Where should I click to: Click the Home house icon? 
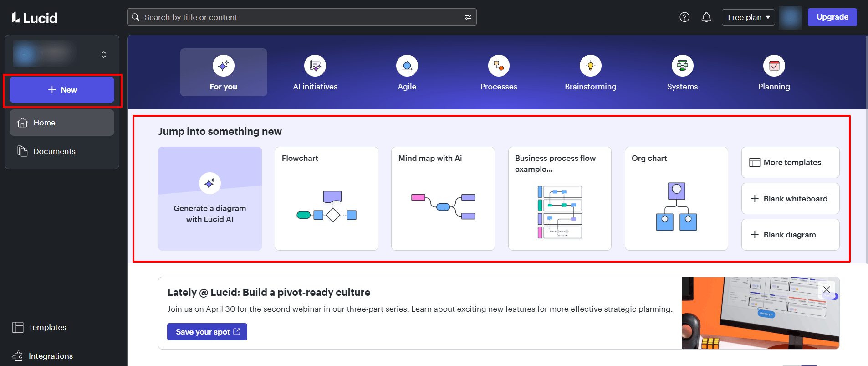[x=22, y=123]
